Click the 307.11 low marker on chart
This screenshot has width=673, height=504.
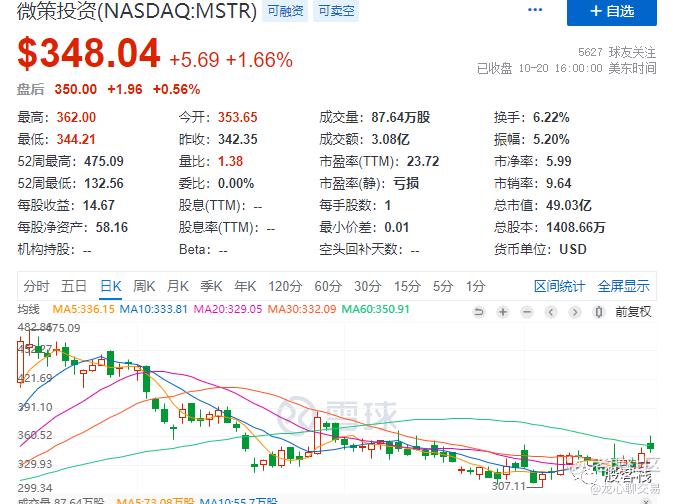click(x=508, y=486)
